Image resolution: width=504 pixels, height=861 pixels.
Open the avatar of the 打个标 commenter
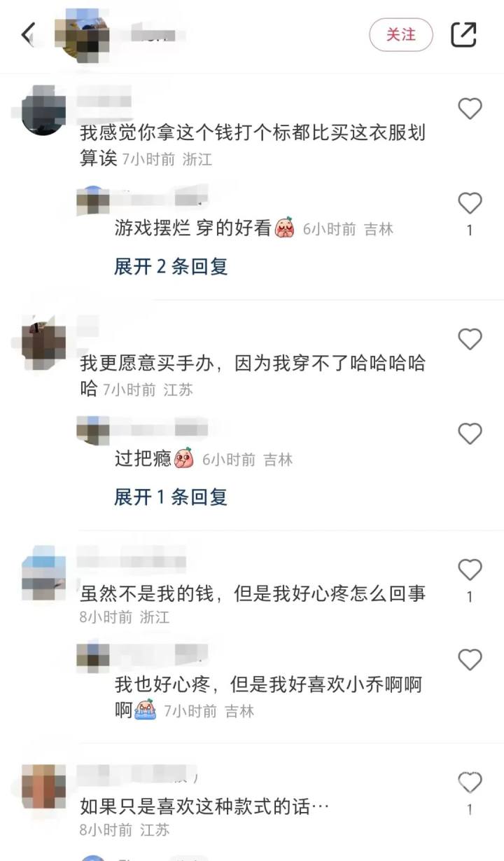tap(44, 110)
